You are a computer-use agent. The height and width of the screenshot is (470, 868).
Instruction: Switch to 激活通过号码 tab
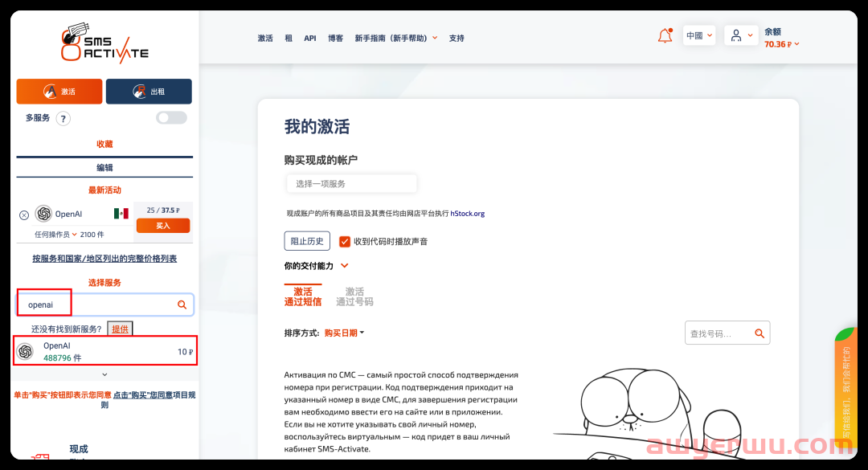pos(354,296)
